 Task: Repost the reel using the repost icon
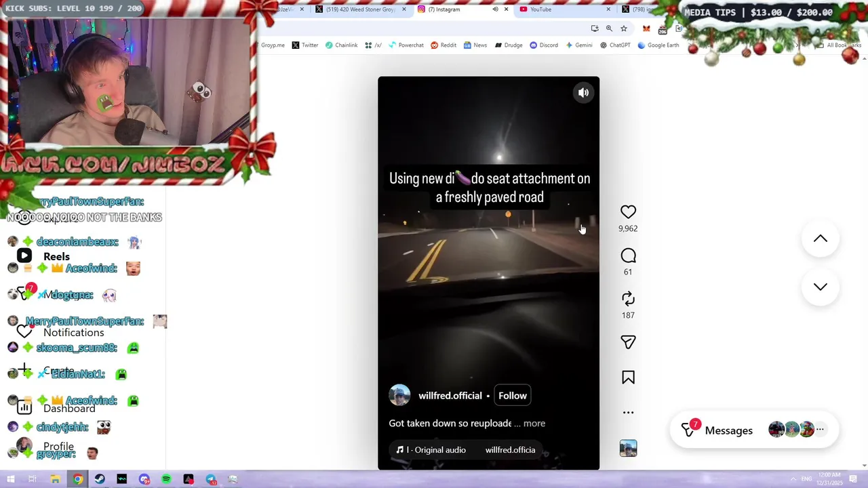pyautogui.click(x=628, y=299)
